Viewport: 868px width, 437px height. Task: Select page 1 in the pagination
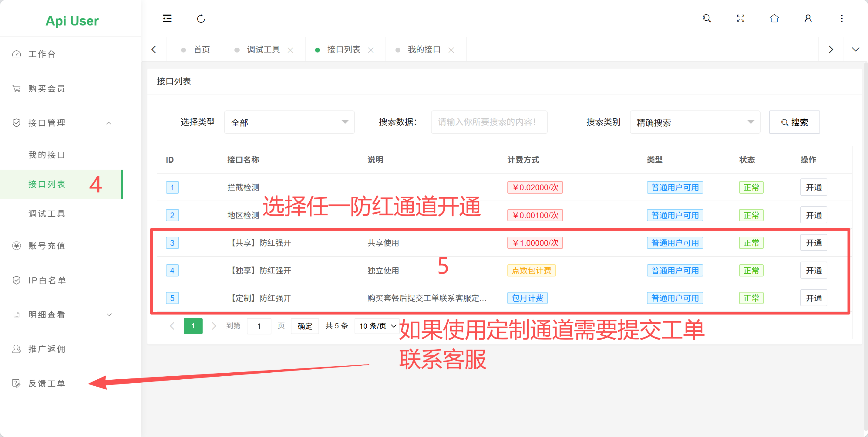coord(193,326)
